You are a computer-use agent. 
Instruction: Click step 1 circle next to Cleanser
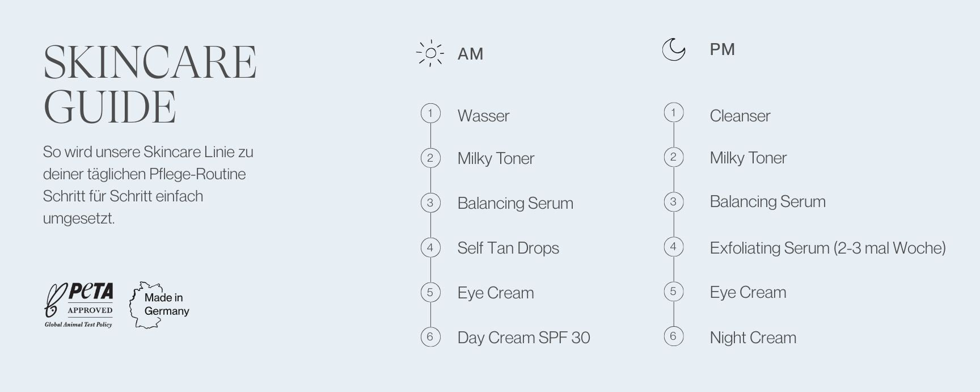(x=673, y=113)
